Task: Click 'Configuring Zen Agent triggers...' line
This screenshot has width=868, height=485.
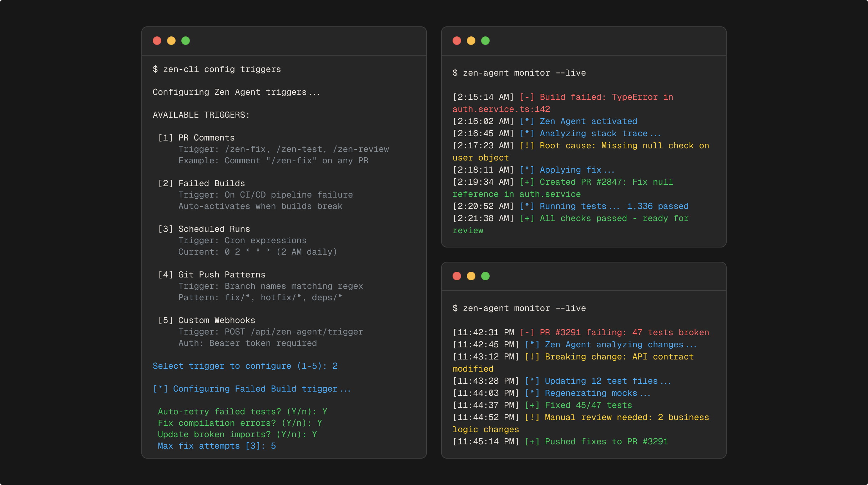Action: (x=236, y=92)
